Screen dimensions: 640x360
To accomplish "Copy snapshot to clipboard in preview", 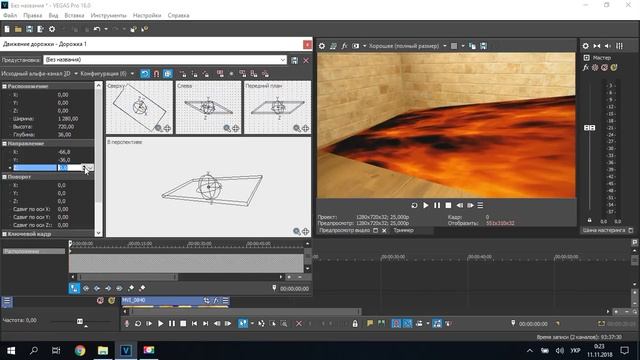I will point(472,46).
